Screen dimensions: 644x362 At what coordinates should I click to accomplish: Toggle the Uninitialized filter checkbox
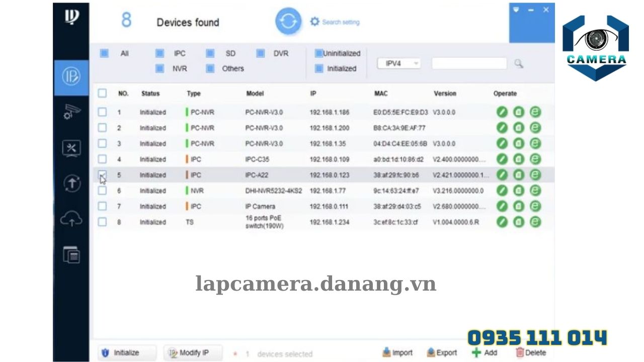pos(318,53)
